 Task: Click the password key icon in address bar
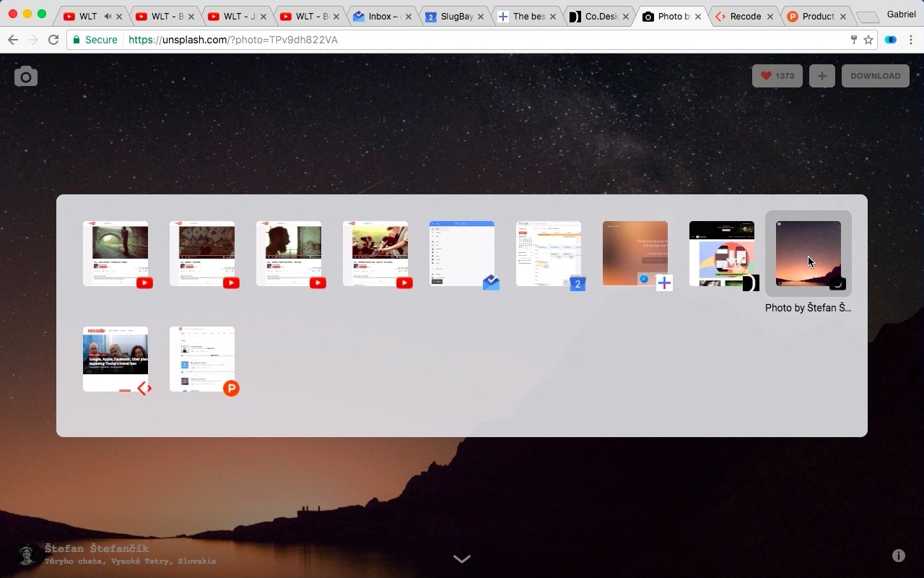click(x=854, y=40)
